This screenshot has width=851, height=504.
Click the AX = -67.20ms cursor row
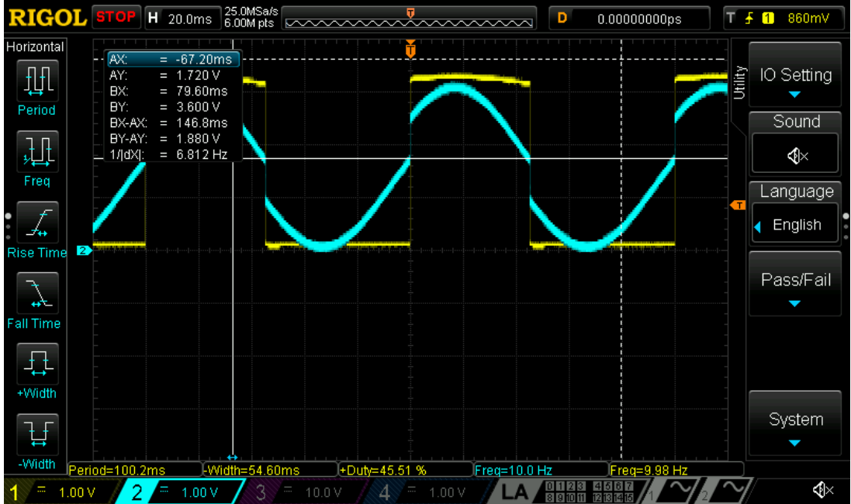click(x=172, y=59)
